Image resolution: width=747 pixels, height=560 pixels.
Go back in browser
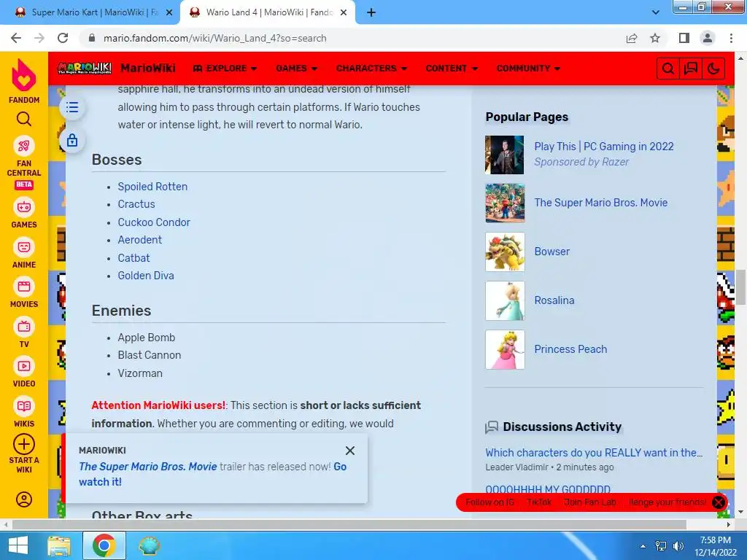(x=16, y=38)
